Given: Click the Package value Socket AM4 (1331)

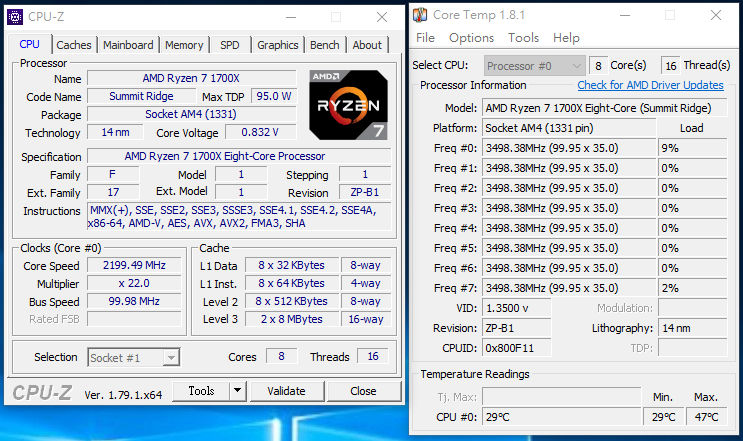Looking at the screenshot, I should 191,114.
